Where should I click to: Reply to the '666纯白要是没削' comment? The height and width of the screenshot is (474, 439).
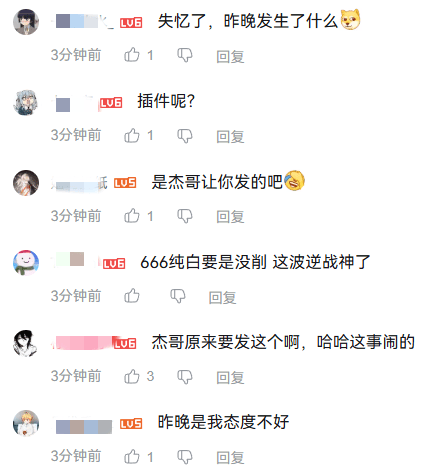(223, 297)
